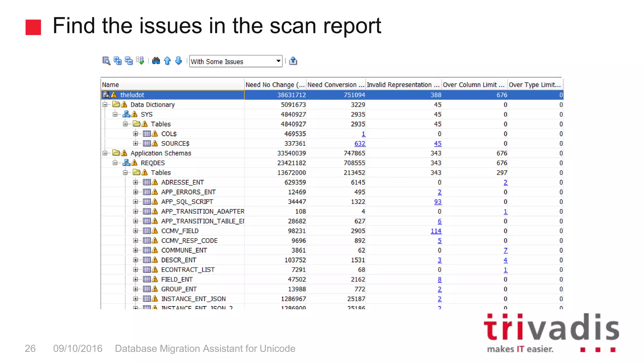Image resolution: width=644 pixels, height=362 pixels.
Task: Expand the ECONTRACT_LIST table node
Action: click(x=135, y=270)
